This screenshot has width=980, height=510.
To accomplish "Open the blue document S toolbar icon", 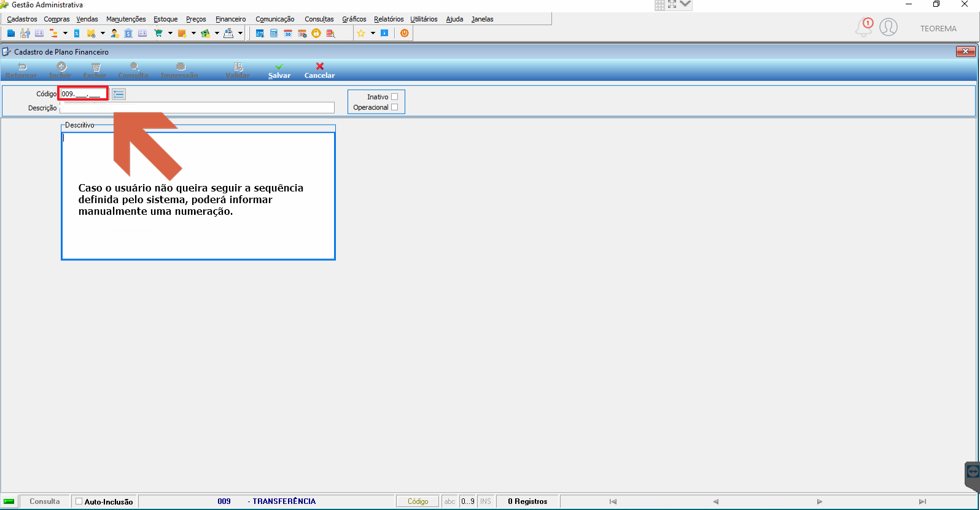I will (x=77, y=33).
